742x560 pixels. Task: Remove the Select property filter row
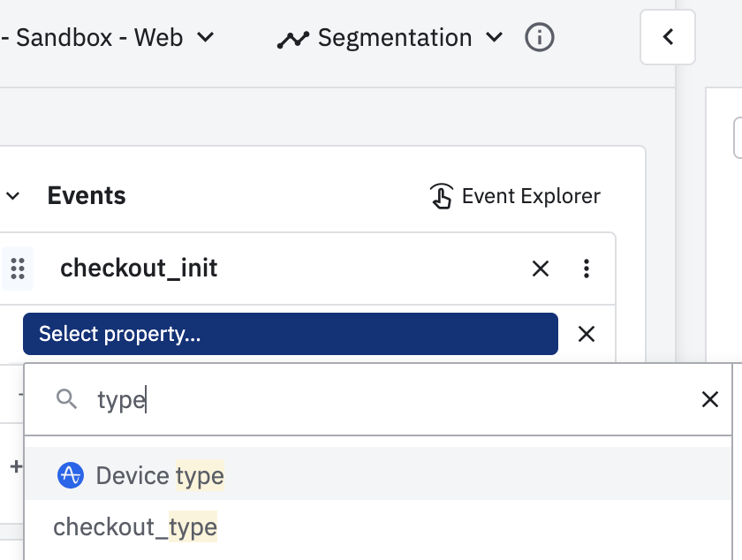point(586,334)
